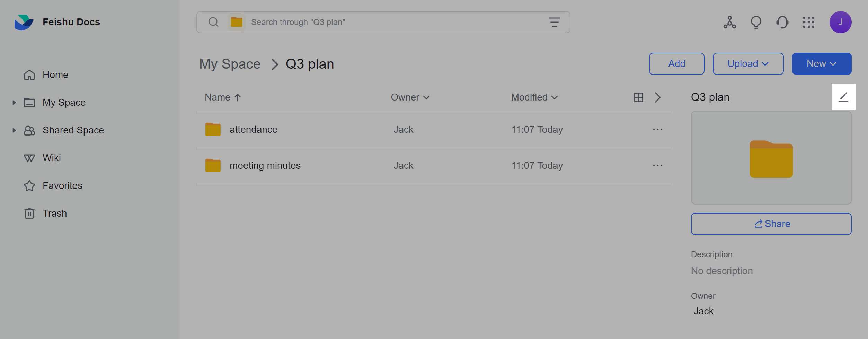868x339 pixels.
Task: Open the Upload dropdown
Action: point(748,63)
